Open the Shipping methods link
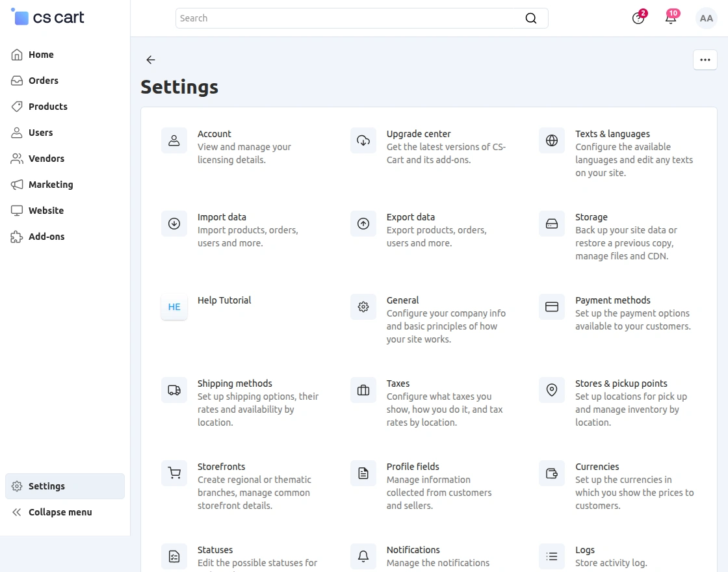 pyautogui.click(x=235, y=383)
